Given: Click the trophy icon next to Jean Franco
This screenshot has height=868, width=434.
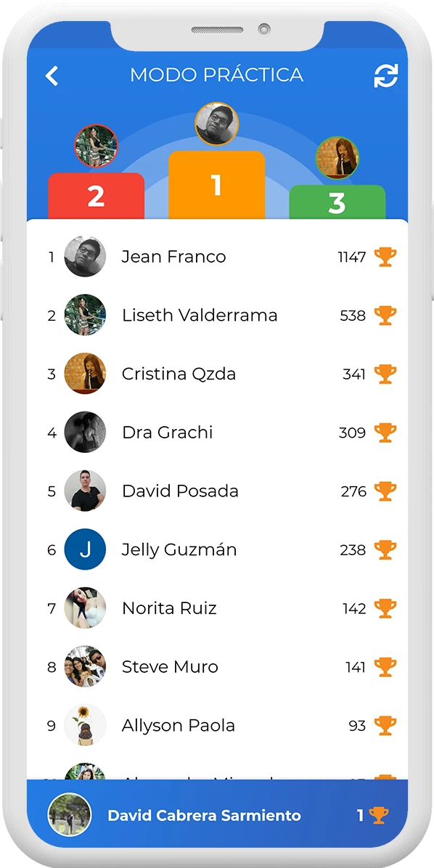Looking at the screenshot, I should click(385, 256).
